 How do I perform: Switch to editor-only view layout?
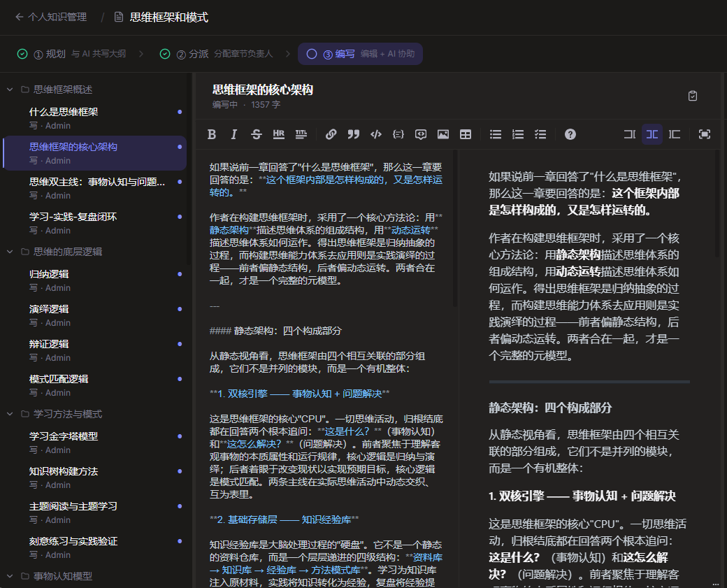pyautogui.click(x=630, y=134)
